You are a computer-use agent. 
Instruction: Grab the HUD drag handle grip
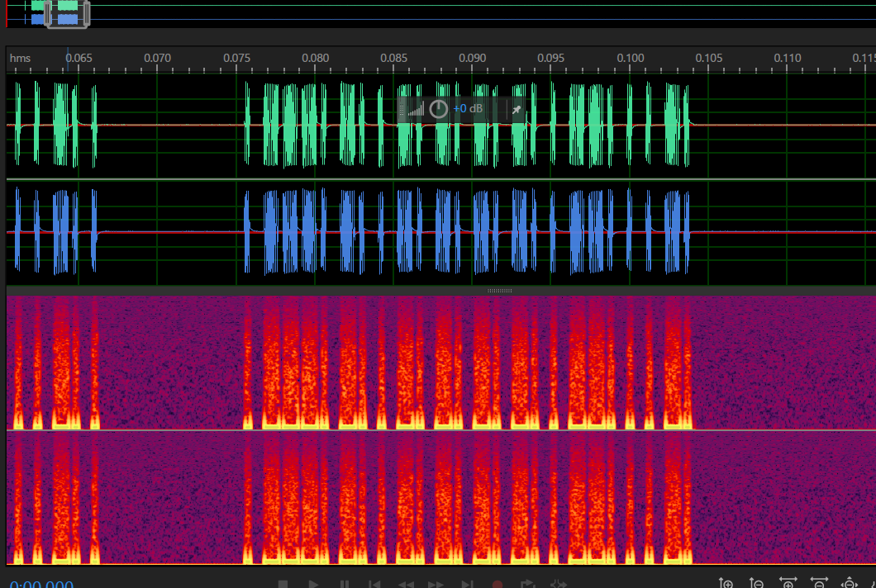402,109
